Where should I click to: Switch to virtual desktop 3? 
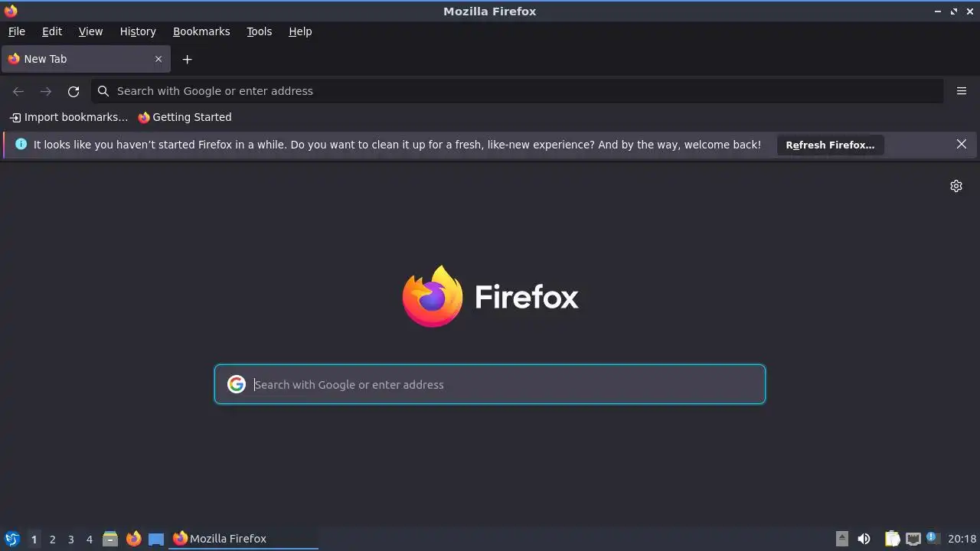coord(70,539)
